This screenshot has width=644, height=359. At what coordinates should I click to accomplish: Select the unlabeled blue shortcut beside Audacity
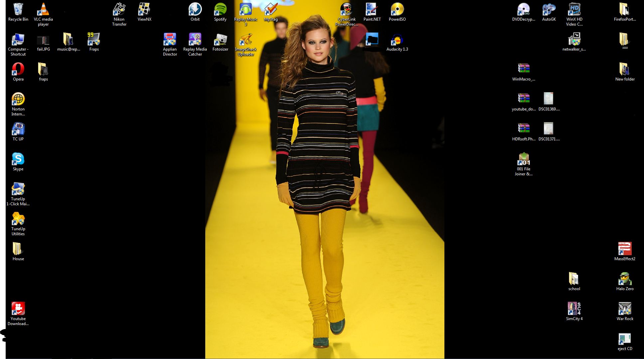(x=372, y=40)
